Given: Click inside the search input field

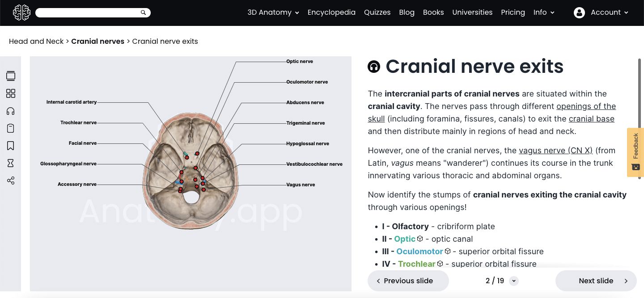Looking at the screenshot, I should 87,12.
